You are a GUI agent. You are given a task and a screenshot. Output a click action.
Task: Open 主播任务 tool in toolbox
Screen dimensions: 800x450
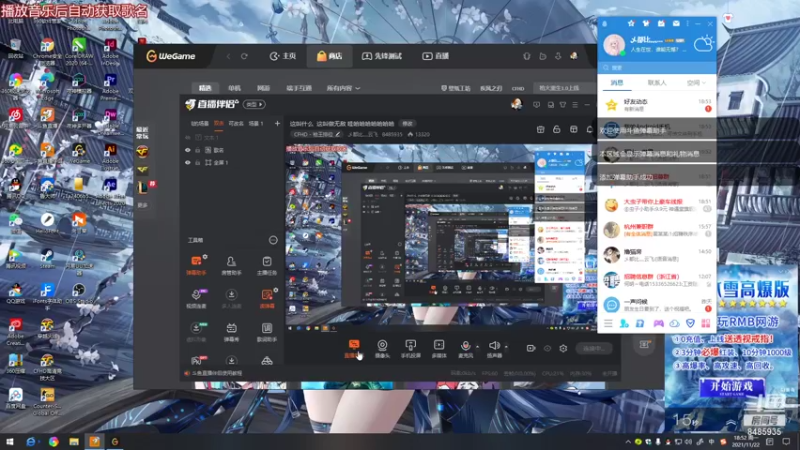tap(266, 265)
